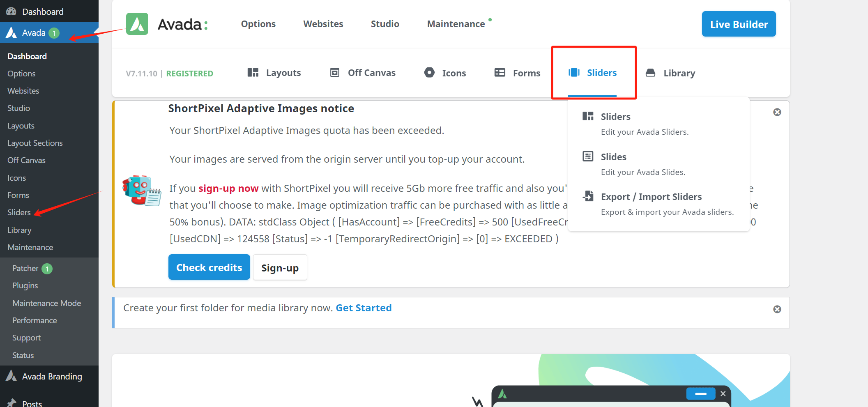Click the Dashboard icon in admin sidebar

[11, 11]
